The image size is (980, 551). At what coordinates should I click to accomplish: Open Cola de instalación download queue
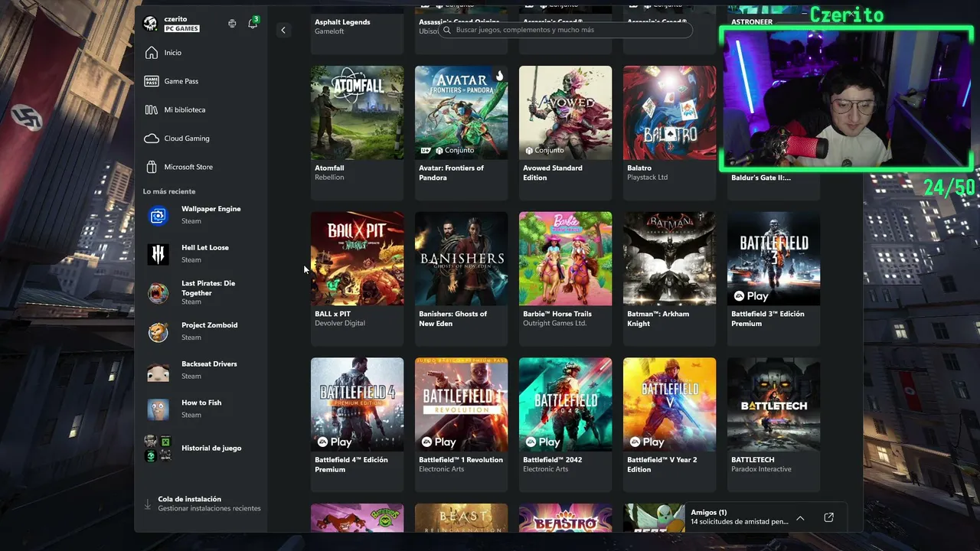tap(203, 504)
